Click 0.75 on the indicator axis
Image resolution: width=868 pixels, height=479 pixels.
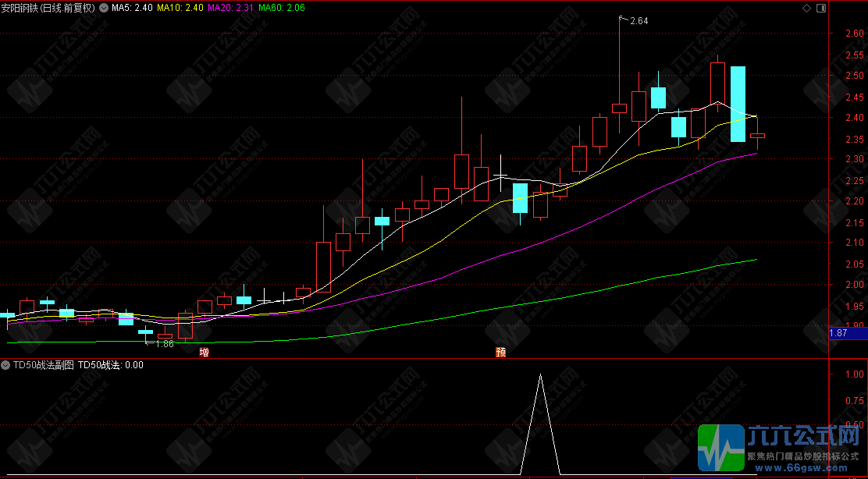tap(855, 400)
